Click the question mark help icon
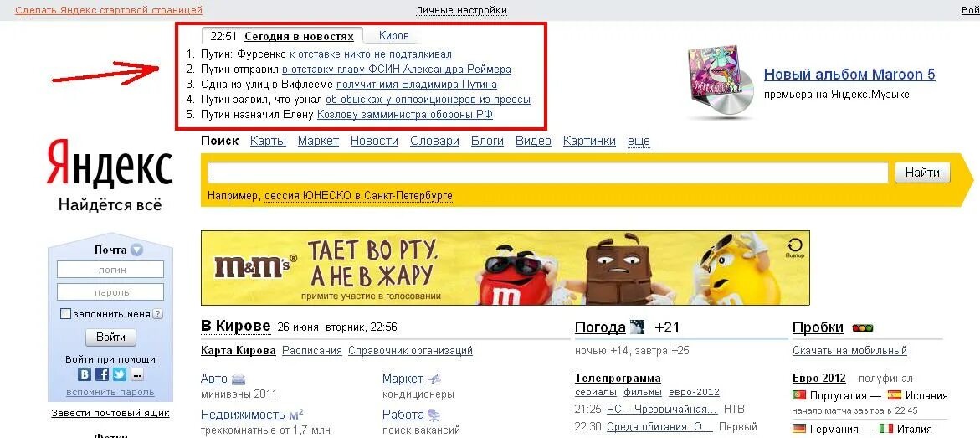Screen dimensions: 980x438 pyautogui.click(x=158, y=314)
